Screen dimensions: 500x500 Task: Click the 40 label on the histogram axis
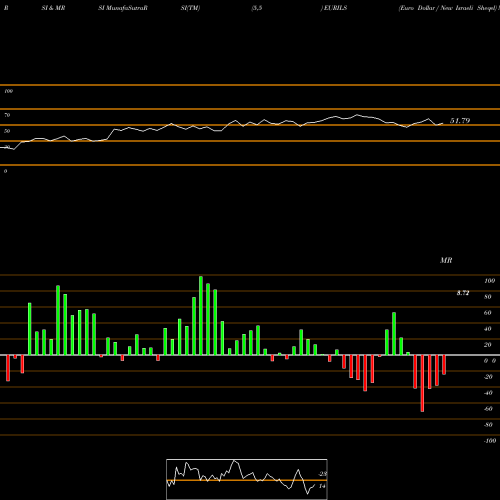(x=487, y=329)
